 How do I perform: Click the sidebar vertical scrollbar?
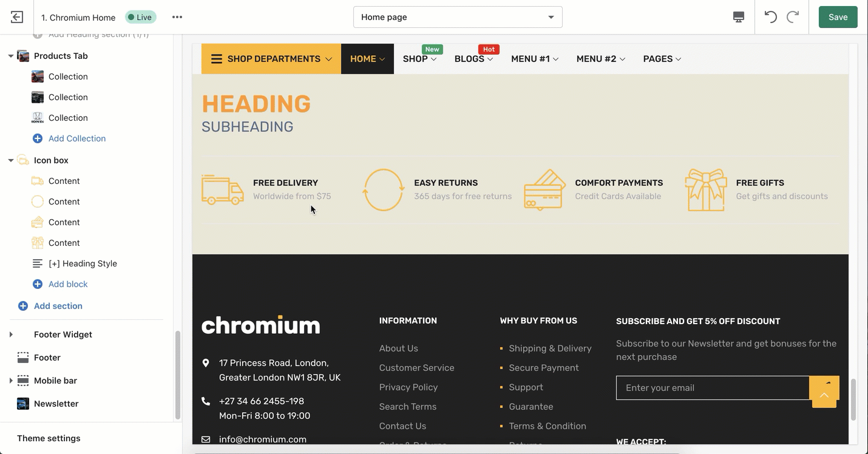point(178,374)
